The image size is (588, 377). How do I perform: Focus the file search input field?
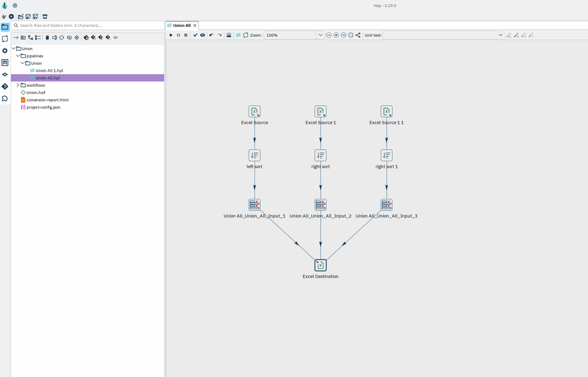[x=87, y=25]
